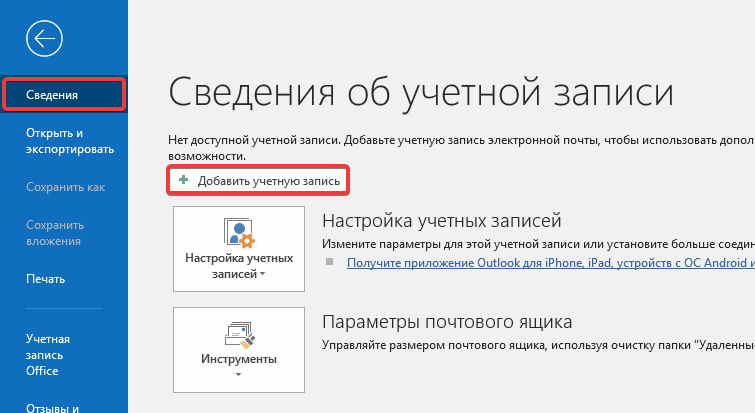Image resolution: width=755 pixels, height=413 pixels.
Task: Select the Сведения tab in sidebar
Action: [63, 95]
